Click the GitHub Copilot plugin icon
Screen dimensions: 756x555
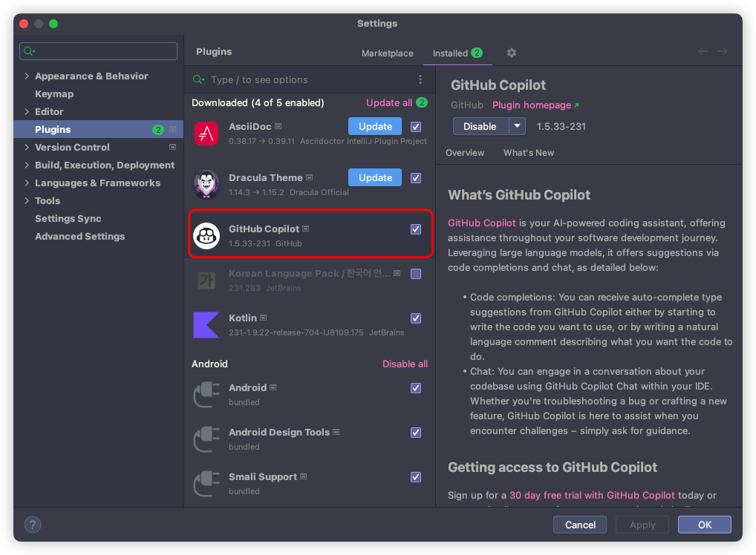click(206, 236)
